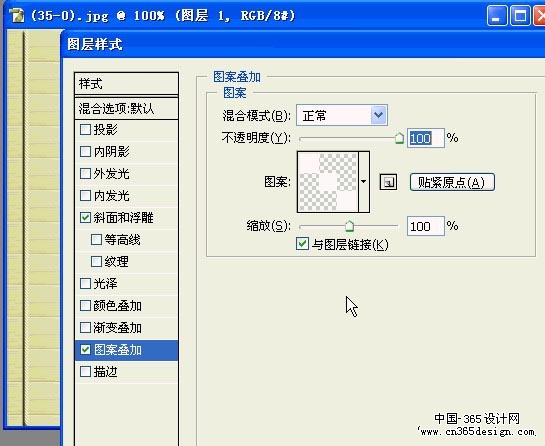Click the create new preset from pattern icon
The image size is (545, 446).
388,182
